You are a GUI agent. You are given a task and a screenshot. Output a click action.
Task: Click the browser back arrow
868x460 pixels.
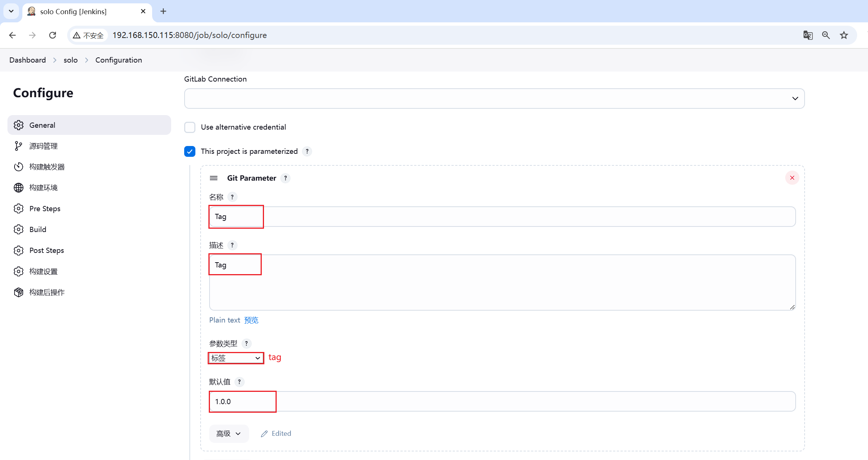(x=12, y=35)
